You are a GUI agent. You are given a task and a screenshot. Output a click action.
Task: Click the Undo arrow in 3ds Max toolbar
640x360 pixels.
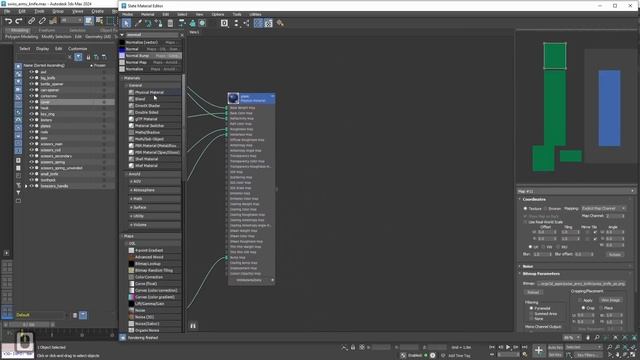[8, 21]
